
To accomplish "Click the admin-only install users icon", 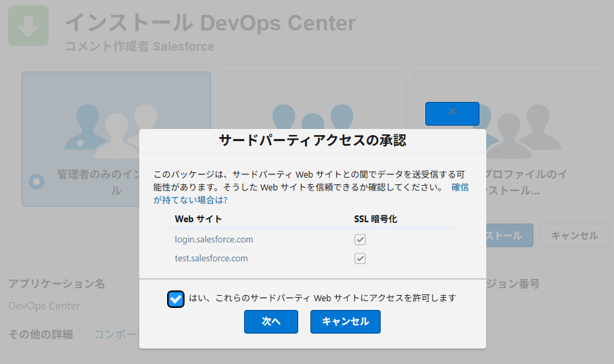I will click(111, 131).
